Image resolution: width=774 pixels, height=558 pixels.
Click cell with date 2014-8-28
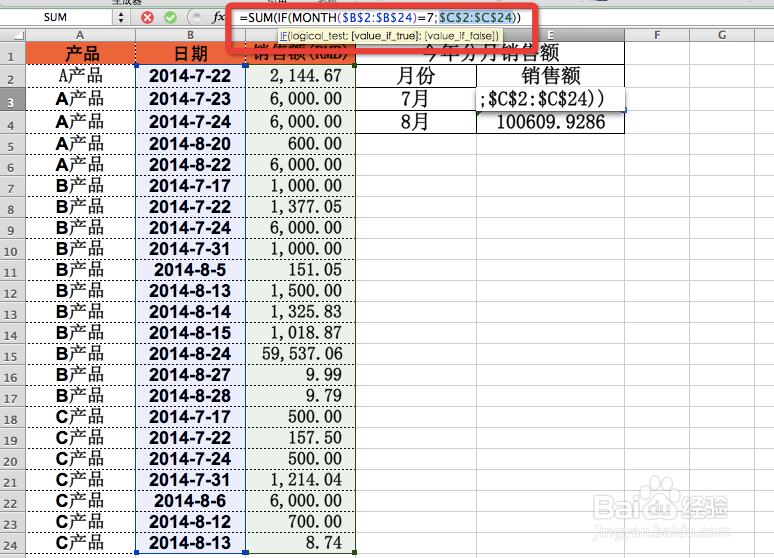[190, 396]
